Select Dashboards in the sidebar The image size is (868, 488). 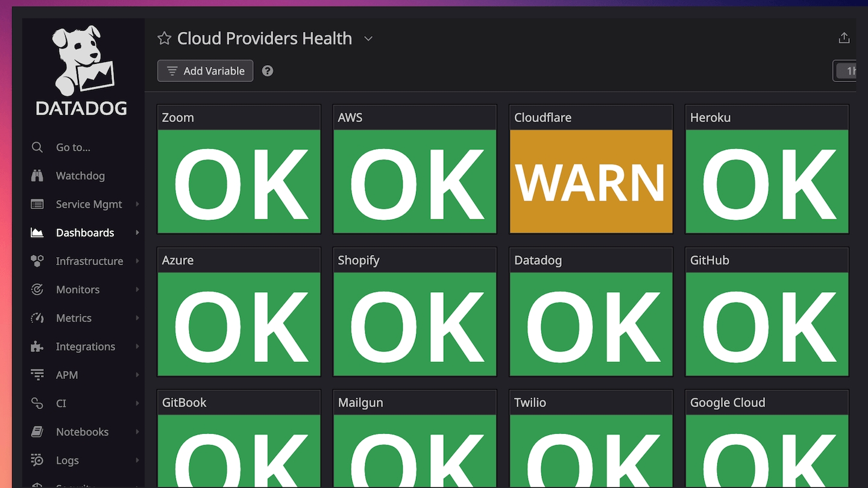pyautogui.click(x=85, y=233)
